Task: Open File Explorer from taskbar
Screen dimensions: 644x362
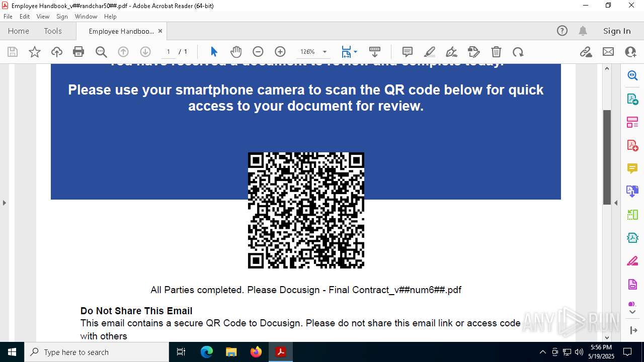Action: tap(231, 352)
